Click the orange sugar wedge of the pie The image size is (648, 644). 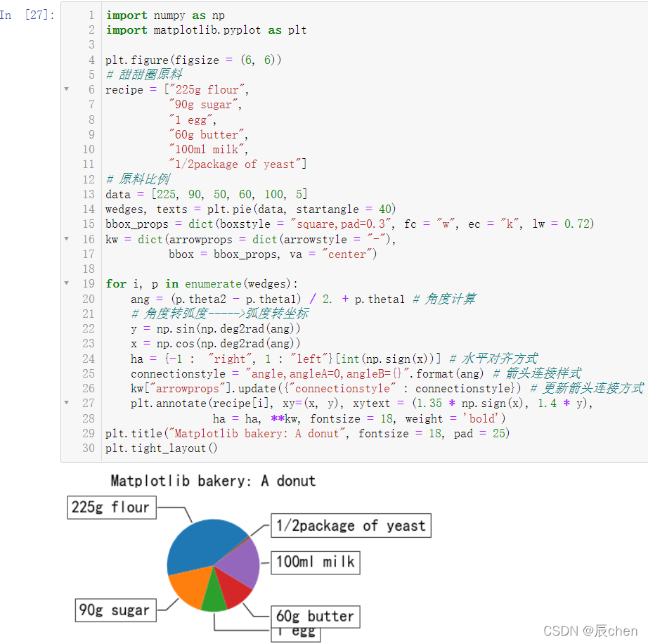191,587
